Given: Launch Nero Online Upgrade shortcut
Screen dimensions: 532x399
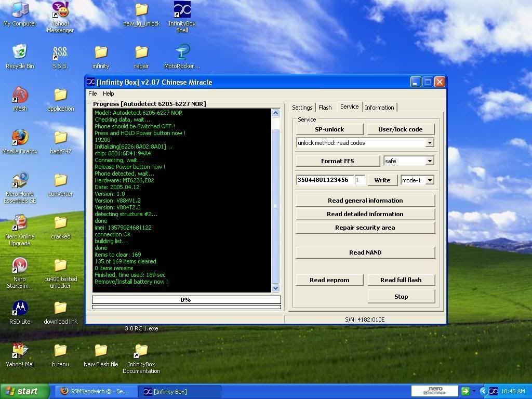Looking at the screenshot, I should tap(20, 230).
